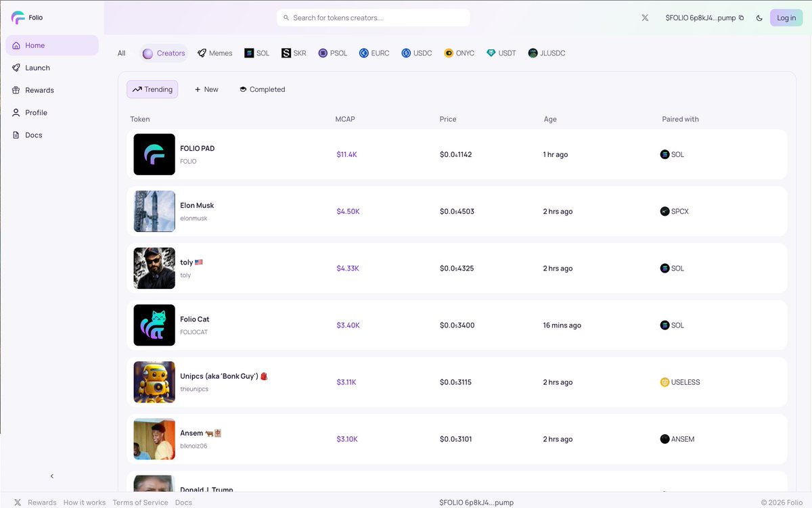Filter tokens by USDT pair
Viewport: 812px width, 508px height.
(501, 53)
